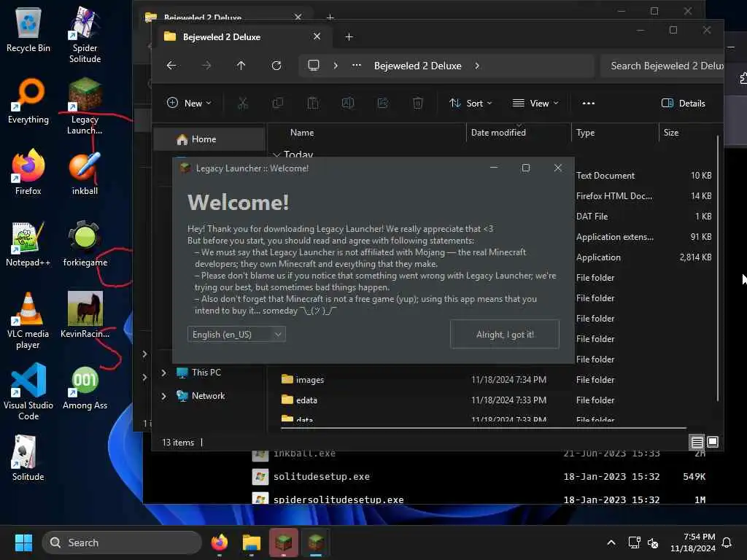Image resolution: width=747 pixels, height=560 pixels.
Task: Click the file list vertical scrollbar
Action: point(718,268)
